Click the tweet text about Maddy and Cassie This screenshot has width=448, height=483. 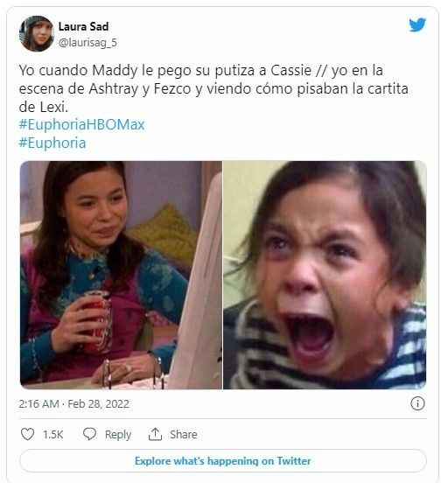213,88
